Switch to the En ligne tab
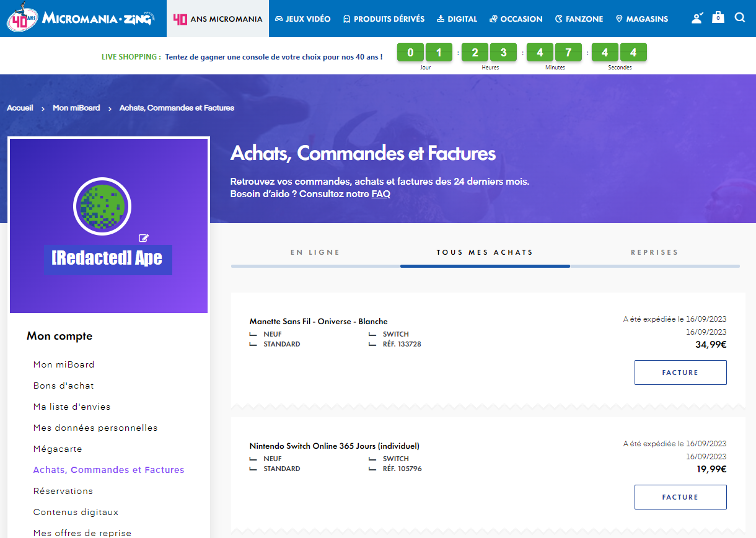The image size is (756, 538). [x=315, y=253]
